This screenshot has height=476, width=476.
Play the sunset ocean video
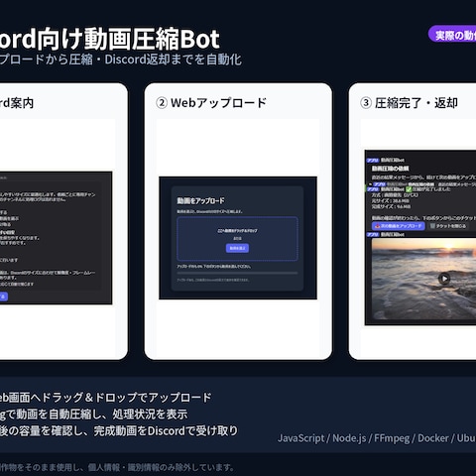click(x=444, y=279)
